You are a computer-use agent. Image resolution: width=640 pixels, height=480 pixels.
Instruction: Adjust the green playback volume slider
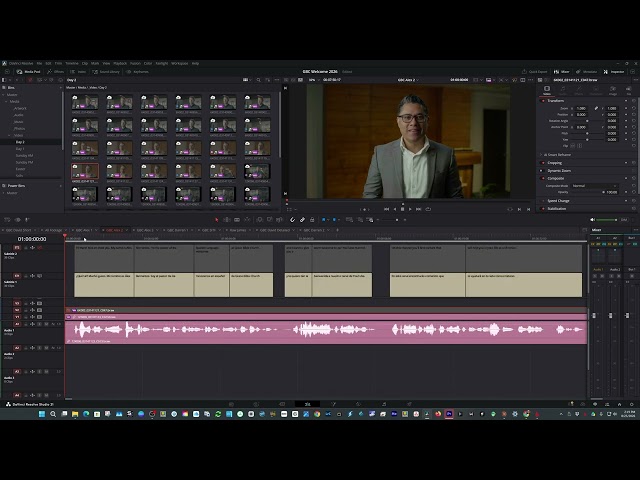point(607,220)
